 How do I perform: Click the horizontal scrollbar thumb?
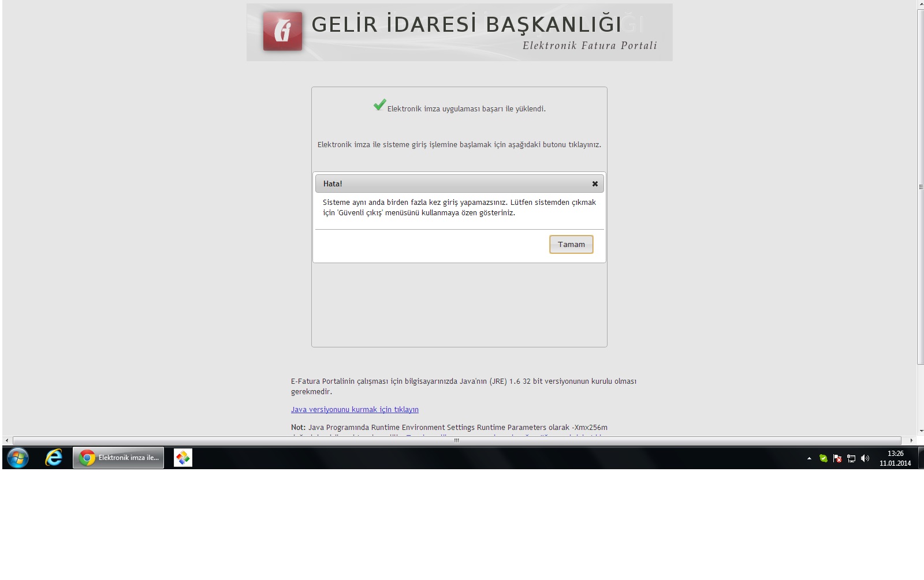pyautogui.click(x=456, y=440)
